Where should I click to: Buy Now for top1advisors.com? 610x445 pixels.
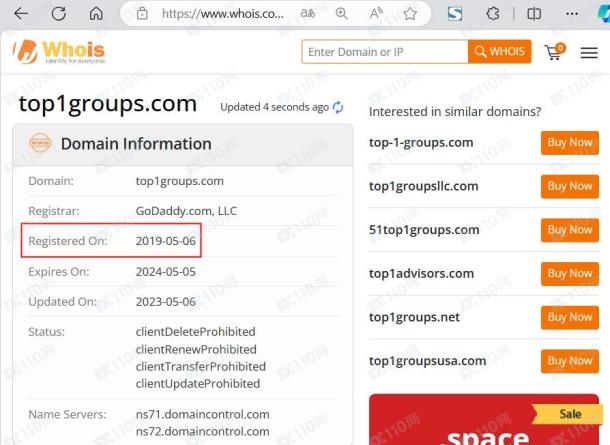[x=570, y=274]
